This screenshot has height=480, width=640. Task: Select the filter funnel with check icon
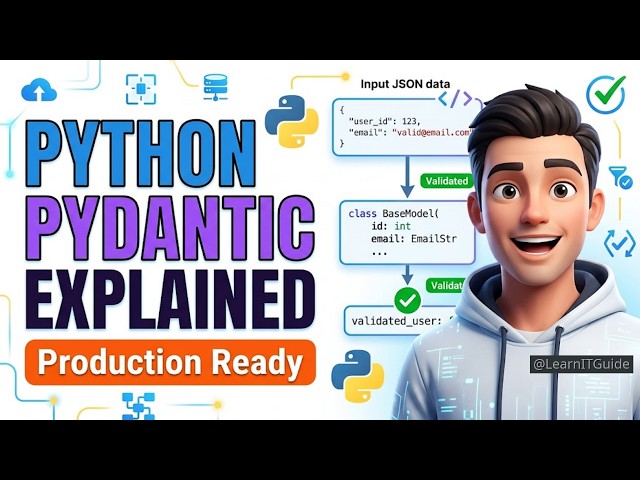point(620,177)
